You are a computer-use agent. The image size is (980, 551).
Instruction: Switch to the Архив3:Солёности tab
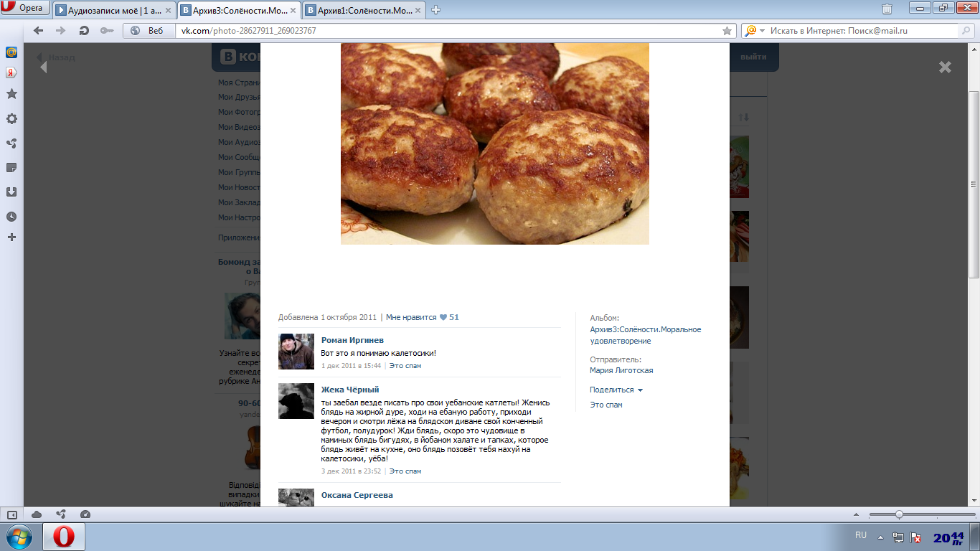[x=239, y=10]
